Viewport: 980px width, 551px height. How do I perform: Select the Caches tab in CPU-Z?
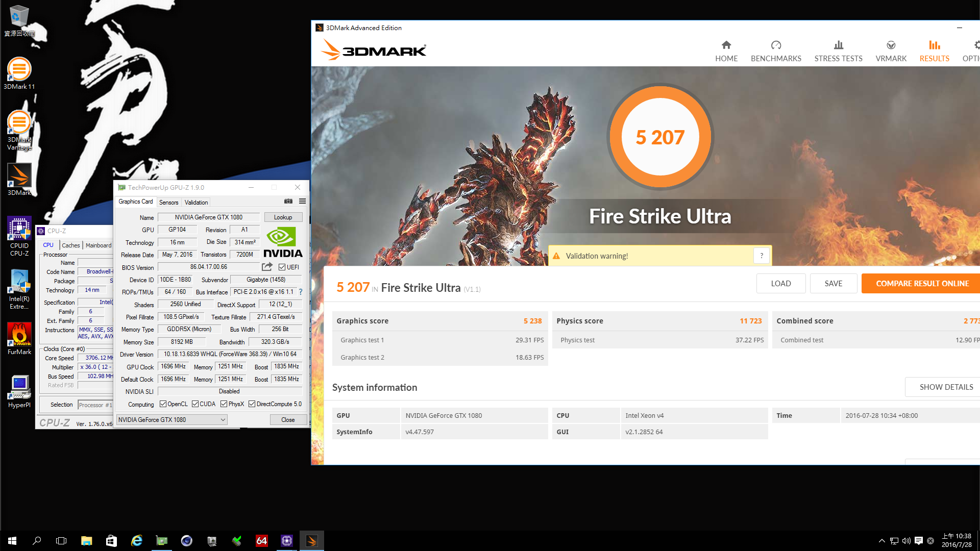tap(71, 245)
